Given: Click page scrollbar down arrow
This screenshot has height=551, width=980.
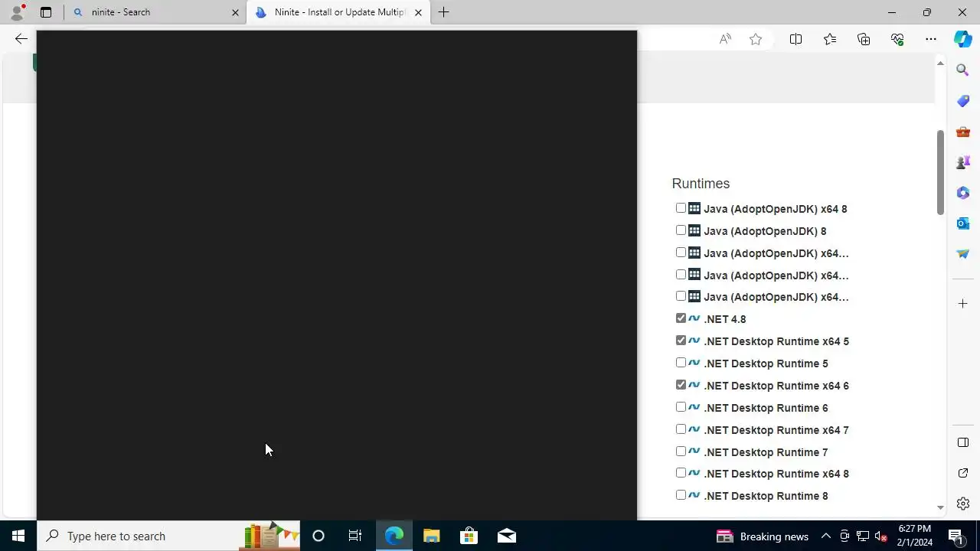Looking at the screenshot, I should click(x=940, y=507).
